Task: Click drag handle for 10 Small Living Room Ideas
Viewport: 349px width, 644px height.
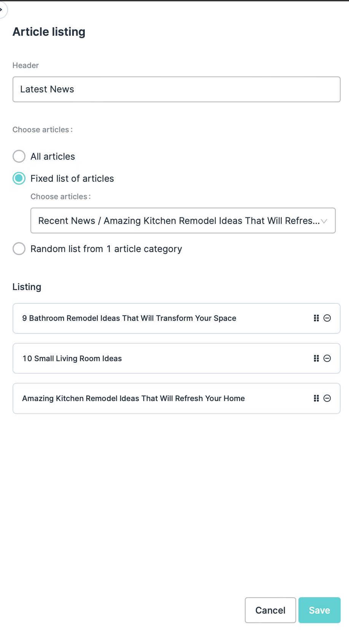Action: click(x=316, y=358)
